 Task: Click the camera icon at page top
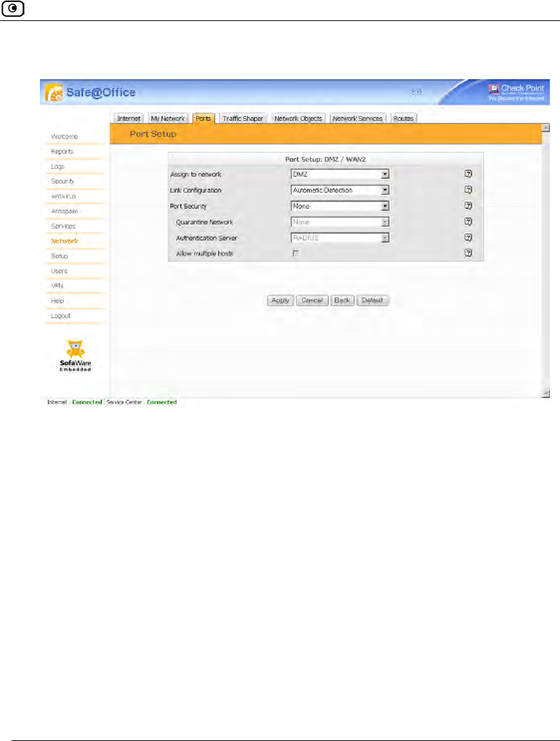(x=13, y=9)
